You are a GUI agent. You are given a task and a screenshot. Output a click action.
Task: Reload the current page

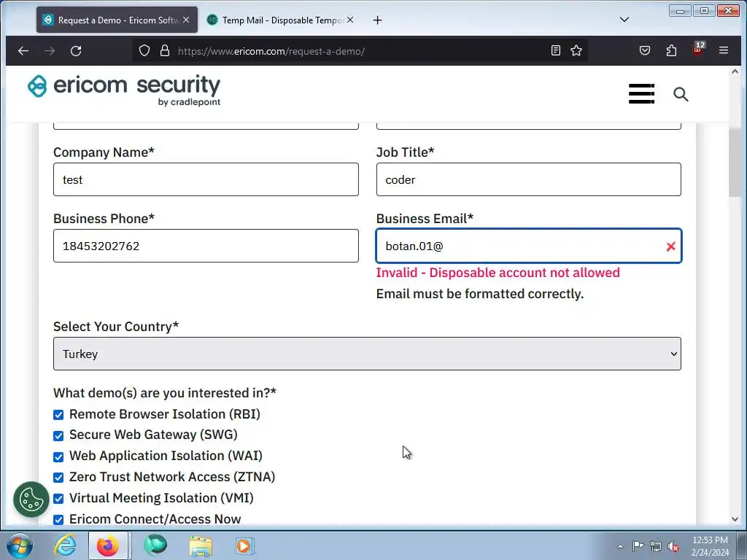point(76,50)
